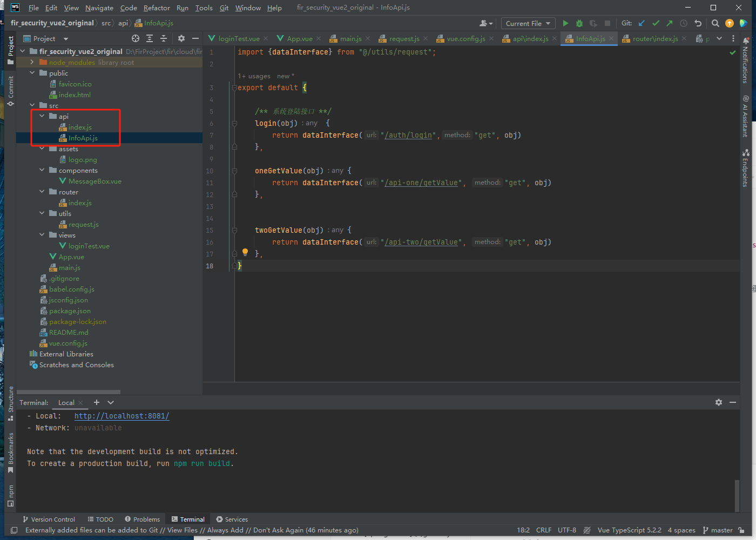Commit changes with Git checkmark icon
The width and height of the screenshot is (756, 540).
(656, 23)
